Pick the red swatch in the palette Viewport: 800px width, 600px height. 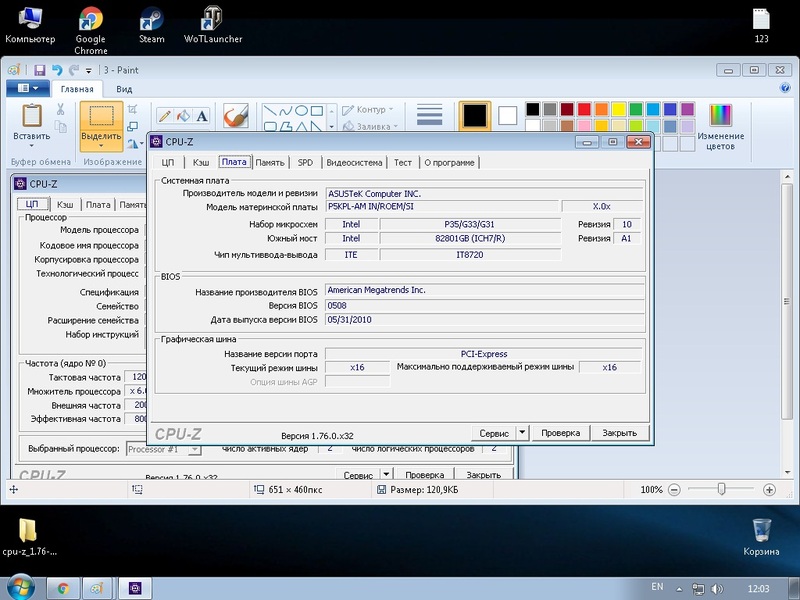(x=584, y=109)
